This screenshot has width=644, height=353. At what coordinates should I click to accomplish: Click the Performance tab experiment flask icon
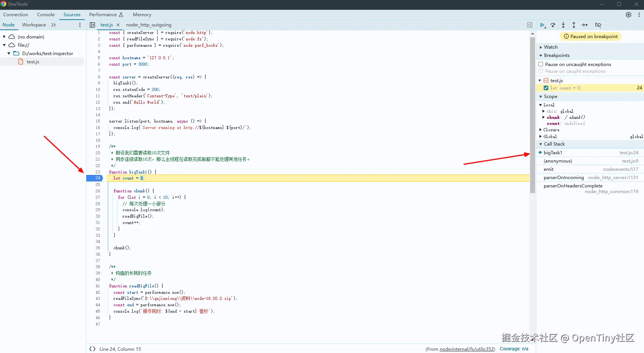121,15
